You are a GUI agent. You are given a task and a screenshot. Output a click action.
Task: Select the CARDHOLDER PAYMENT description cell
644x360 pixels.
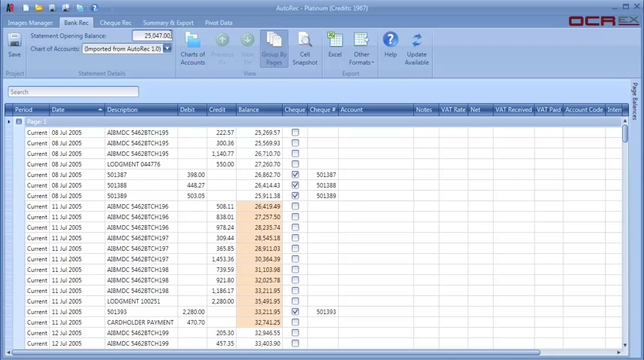[141, 322]
